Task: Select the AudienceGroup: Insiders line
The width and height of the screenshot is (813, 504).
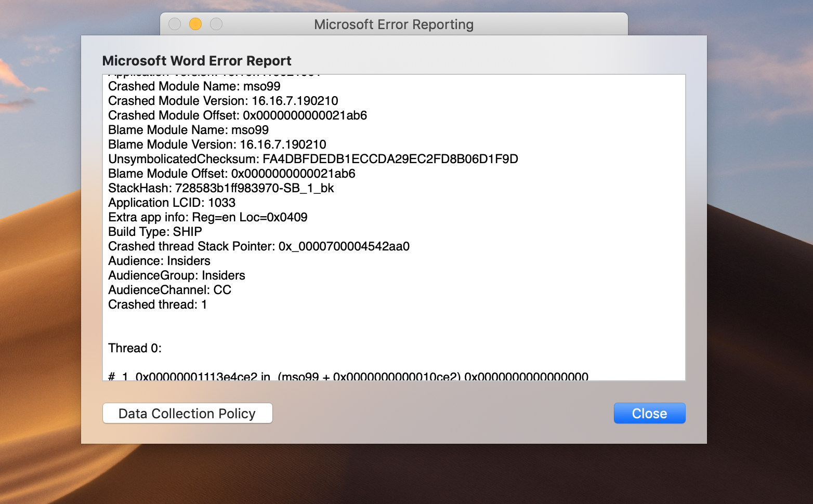Action: coord(177,275)
